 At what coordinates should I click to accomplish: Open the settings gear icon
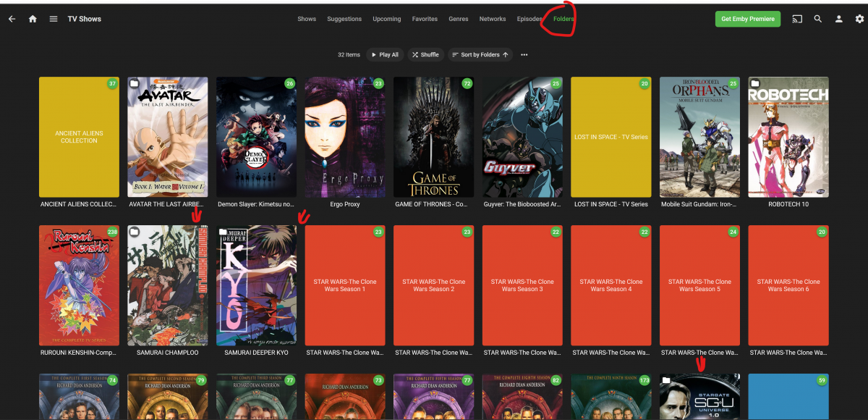click(x=859, y=19)
